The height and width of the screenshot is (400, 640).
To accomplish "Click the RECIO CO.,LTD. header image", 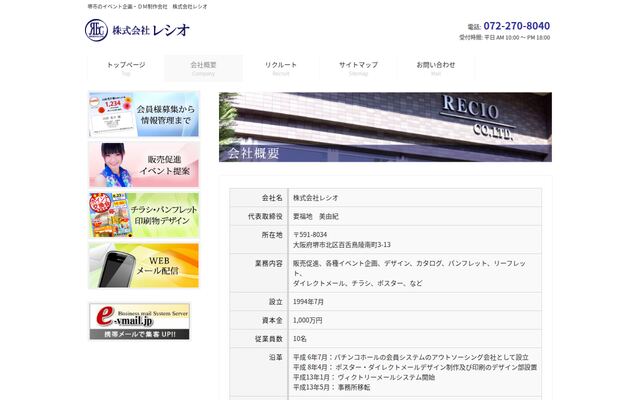I will pyautogui.click(x=385, y=127).
